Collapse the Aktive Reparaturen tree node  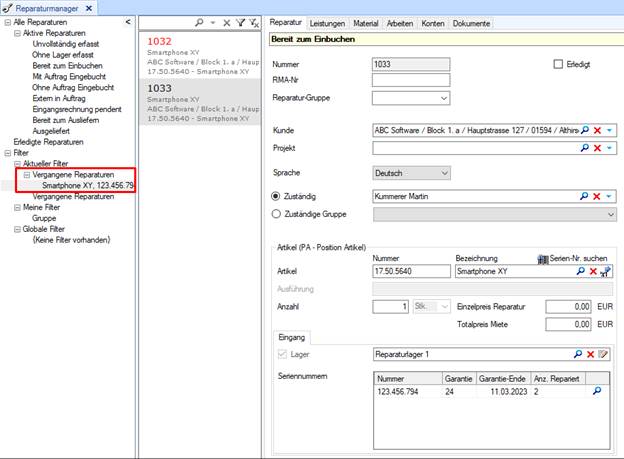click(x=17, y=33)
